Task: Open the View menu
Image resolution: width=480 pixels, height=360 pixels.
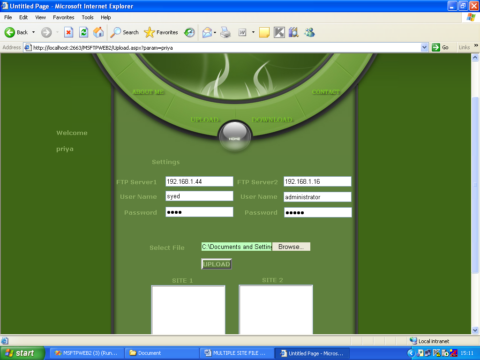Action: pyautogui.click(x=40, y=17)
